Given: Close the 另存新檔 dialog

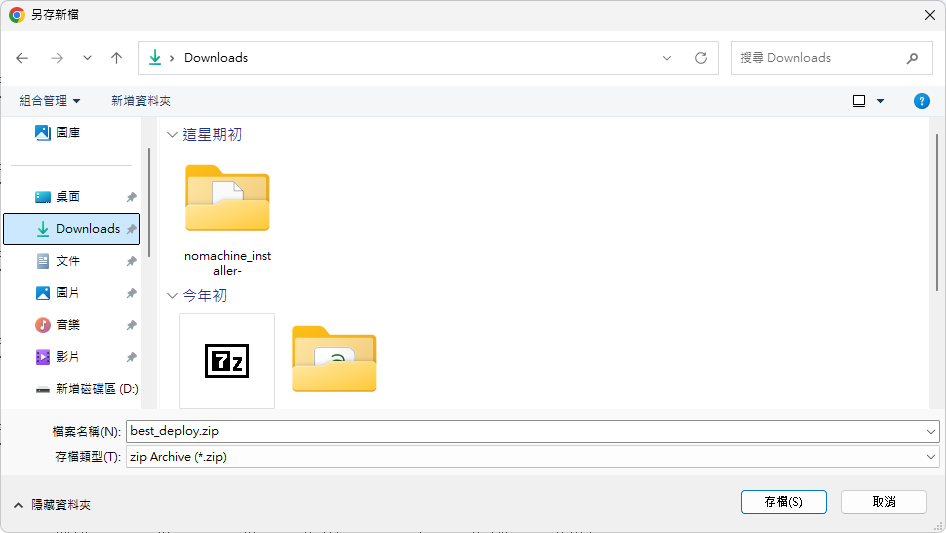Looking at the screenshot, I should click(x=930, y=15).
